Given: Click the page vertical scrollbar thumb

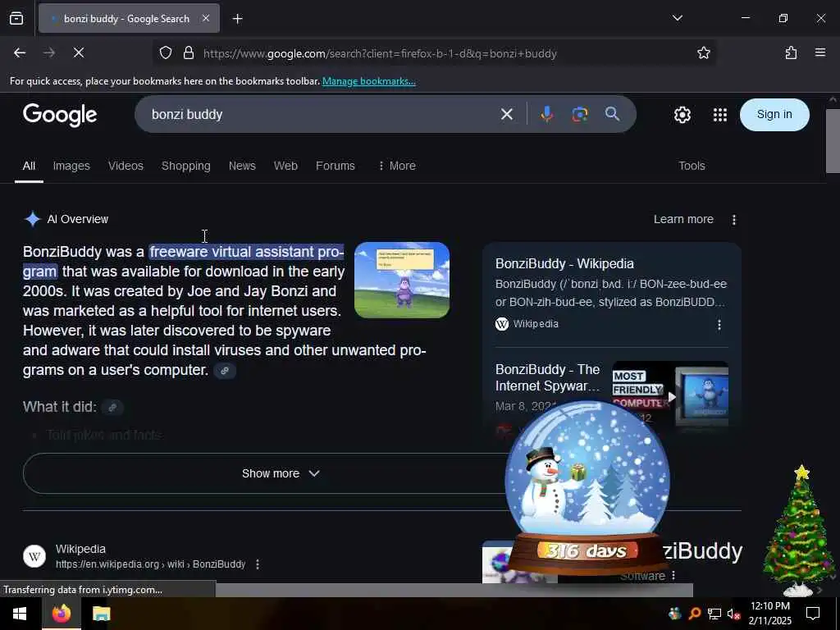Looking at the screenshot, I should 833,141.
